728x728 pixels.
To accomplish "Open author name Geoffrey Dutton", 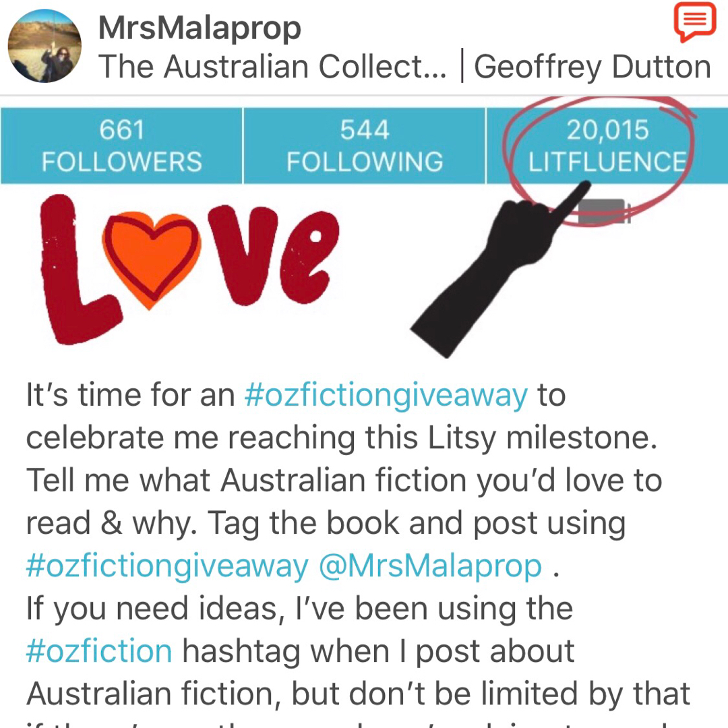I will coord(592,66).
